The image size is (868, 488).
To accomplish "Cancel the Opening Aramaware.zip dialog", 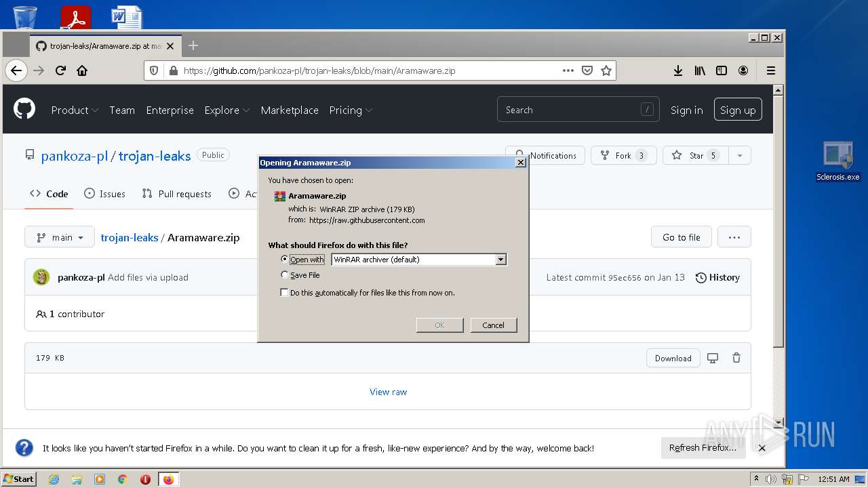I will tap(494, 325).
